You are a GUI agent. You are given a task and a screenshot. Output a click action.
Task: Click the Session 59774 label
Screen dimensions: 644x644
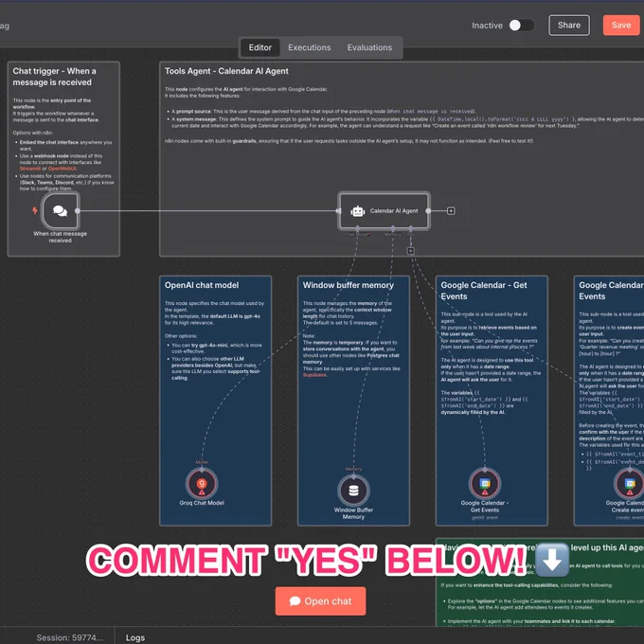tap(69, 637)
